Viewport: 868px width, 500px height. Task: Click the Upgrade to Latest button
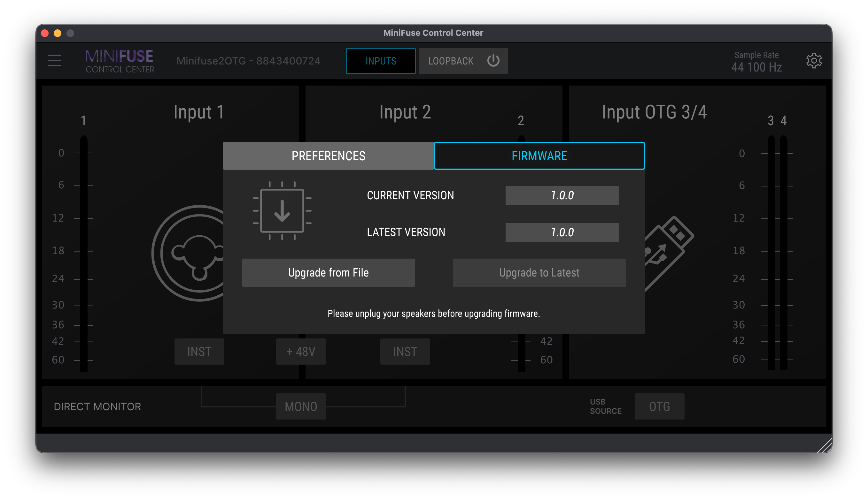[x=539, y=273]
